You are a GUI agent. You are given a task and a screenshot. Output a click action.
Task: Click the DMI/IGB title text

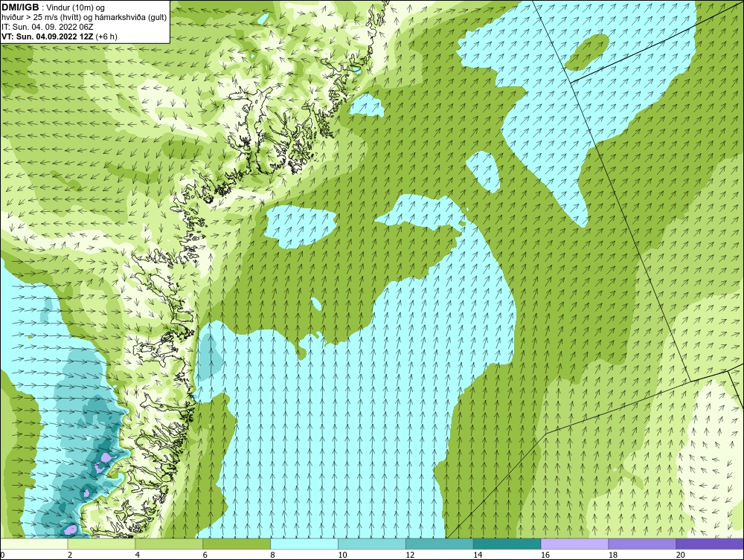20,7
